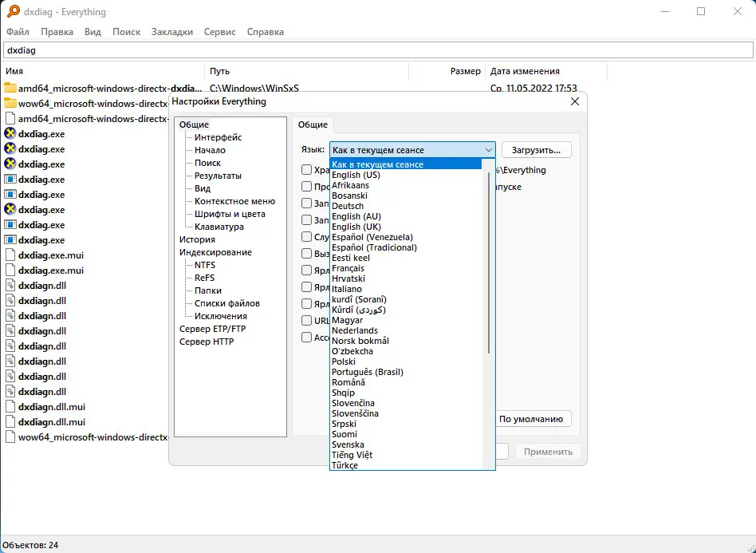
Task: Click the Everything magnifier icon in title bar
Action: (x=14, y=11)
